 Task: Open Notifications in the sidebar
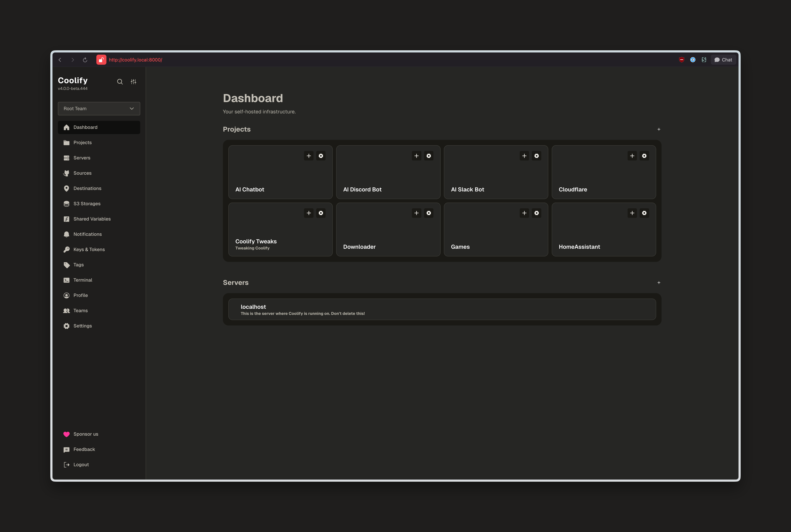[x=87, y=234]
